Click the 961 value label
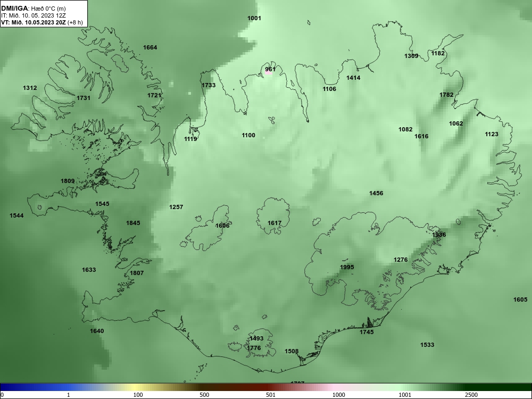Viewport: 532px width, 399px height. point(270,69)
